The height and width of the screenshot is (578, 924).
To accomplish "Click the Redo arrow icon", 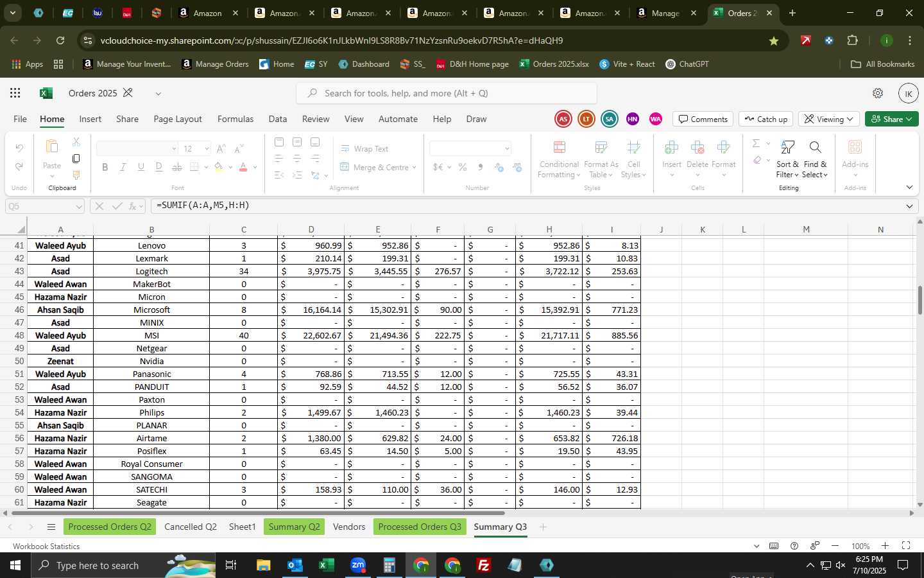I will tap(19, 166).
